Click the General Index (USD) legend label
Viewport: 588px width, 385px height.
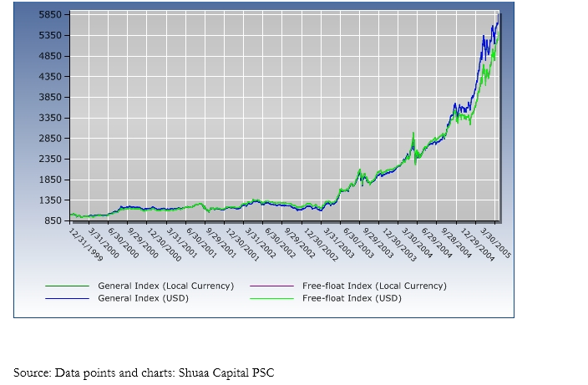143,297
